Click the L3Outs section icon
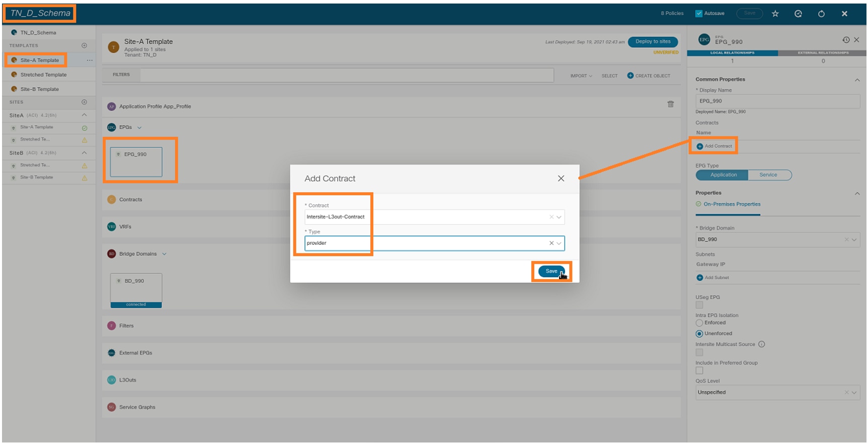The image size is (868, 445). coord(112,381)
